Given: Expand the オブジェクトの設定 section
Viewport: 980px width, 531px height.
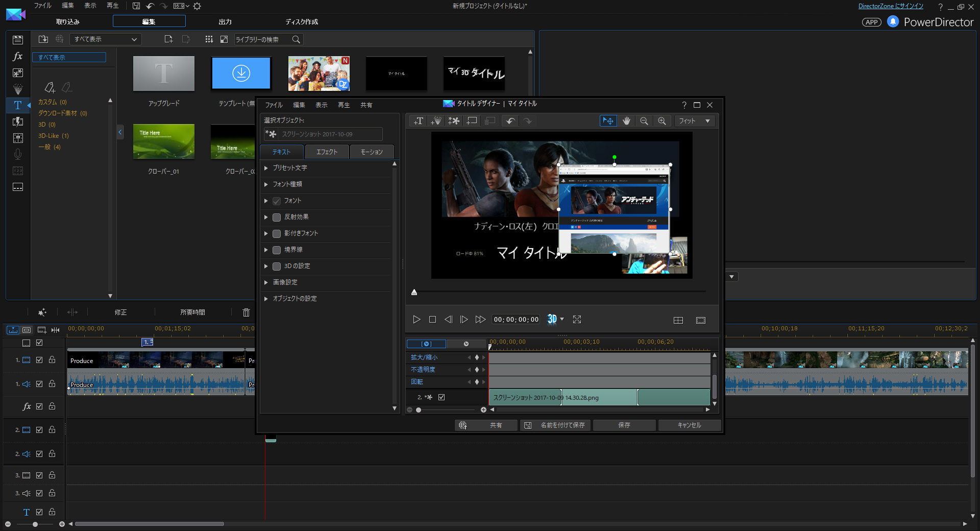Looking at the screenshot, I should point(266,299).
